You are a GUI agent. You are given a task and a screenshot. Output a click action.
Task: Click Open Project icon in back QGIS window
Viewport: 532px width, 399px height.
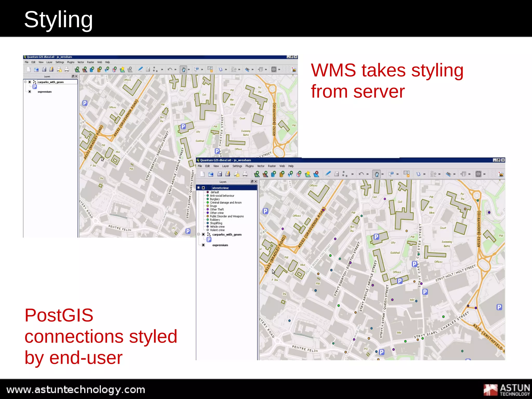36,69
